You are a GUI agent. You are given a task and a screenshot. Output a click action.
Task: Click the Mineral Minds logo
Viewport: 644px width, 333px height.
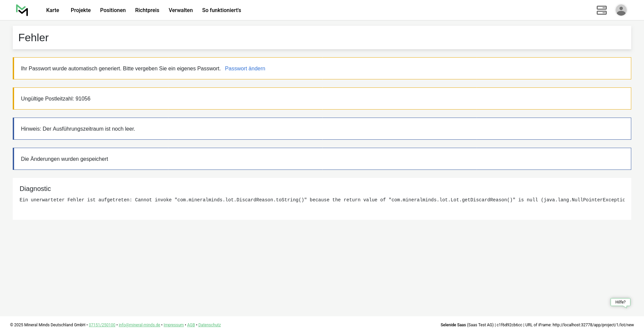point(22,10)
